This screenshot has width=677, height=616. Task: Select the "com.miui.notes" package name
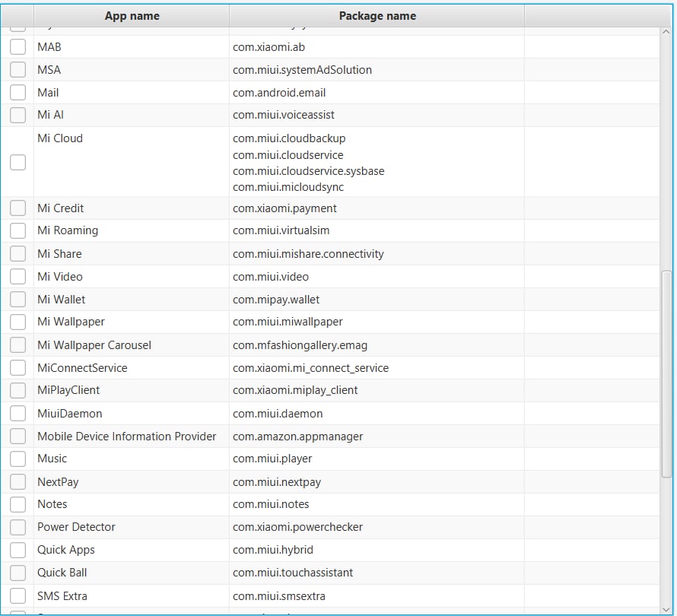(271, 504)
